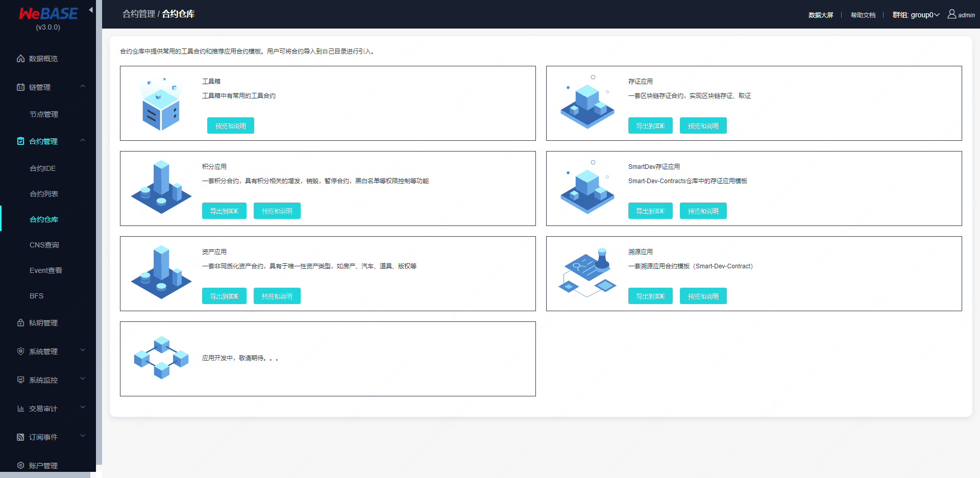
Task: Click the monitor icon beside 系统监控
Action: [20, 380]
